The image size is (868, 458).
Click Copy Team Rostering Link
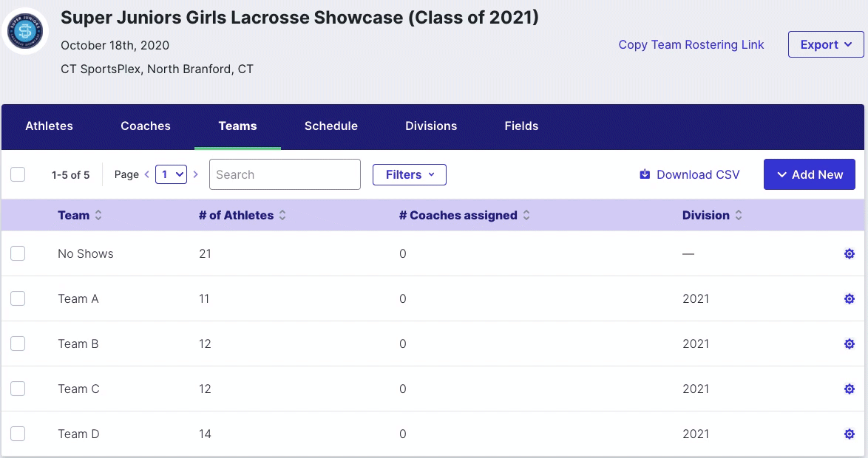tap(691, 45)
